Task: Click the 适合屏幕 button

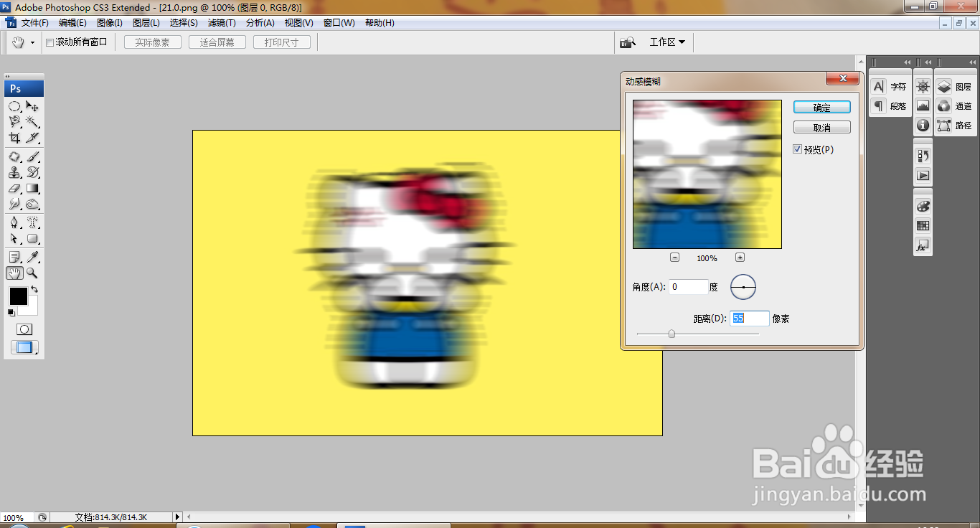Action: pyautogui.click(x=217, y=42)
